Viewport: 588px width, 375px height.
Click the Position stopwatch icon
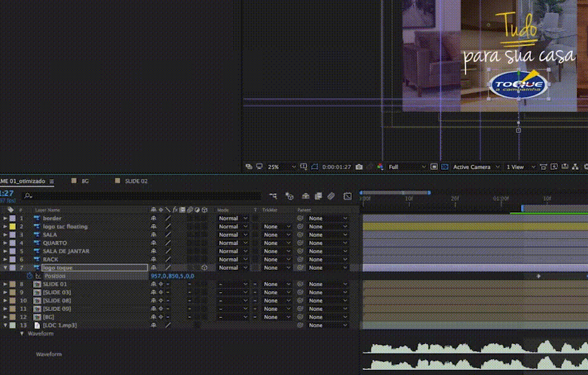tap(29, 276)
